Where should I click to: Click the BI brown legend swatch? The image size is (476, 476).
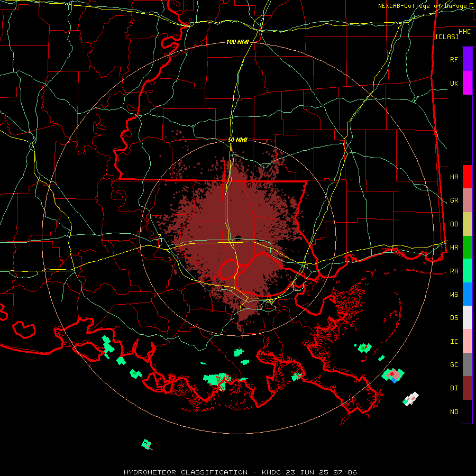[467, 388]
